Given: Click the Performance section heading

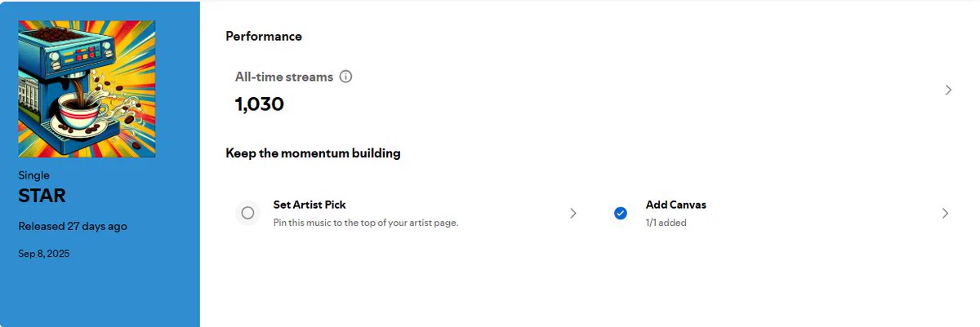Looking at the screenshot, I should (264, 36).
